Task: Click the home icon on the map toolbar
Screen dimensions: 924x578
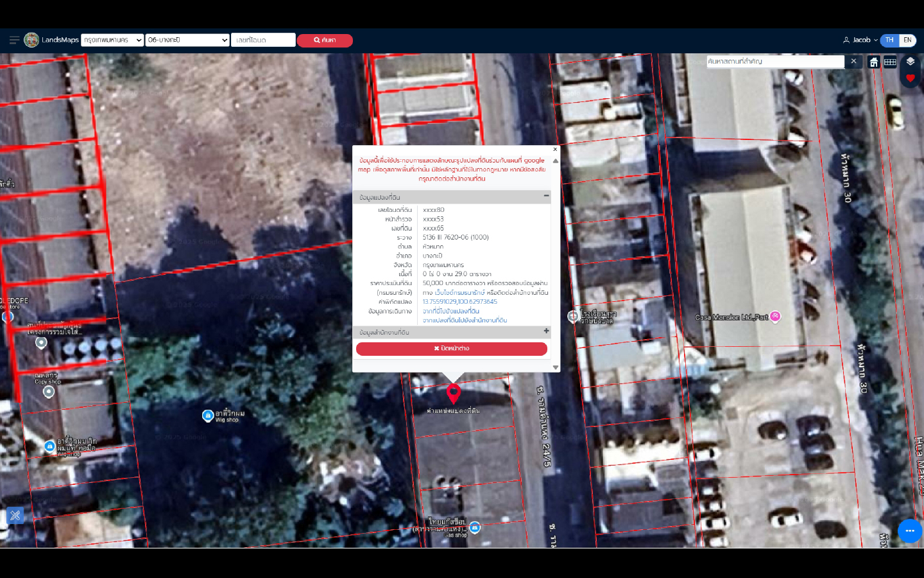Action: click(873, 62)
